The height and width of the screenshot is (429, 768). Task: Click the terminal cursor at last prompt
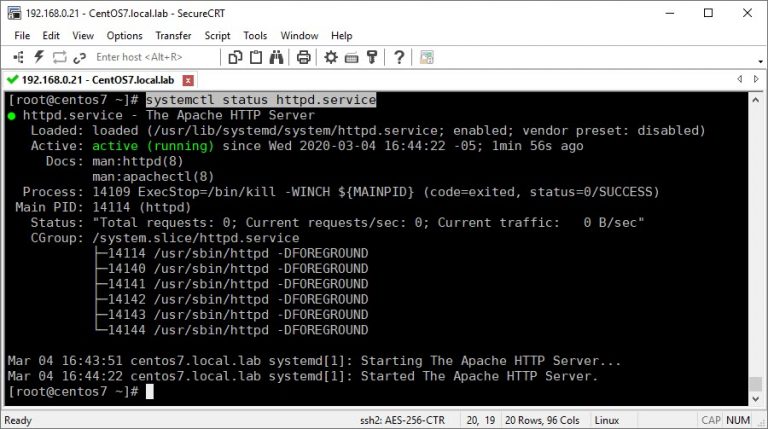point(150,391)
